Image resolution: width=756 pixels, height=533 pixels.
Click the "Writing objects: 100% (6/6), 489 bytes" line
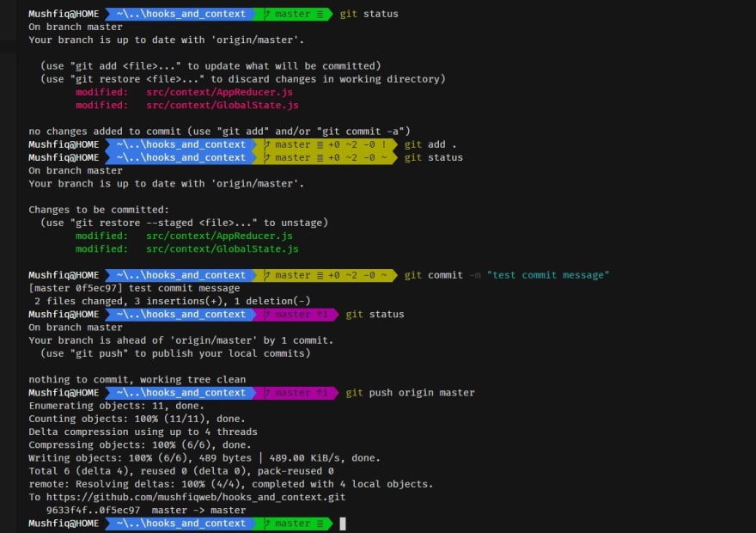(204, 457)
